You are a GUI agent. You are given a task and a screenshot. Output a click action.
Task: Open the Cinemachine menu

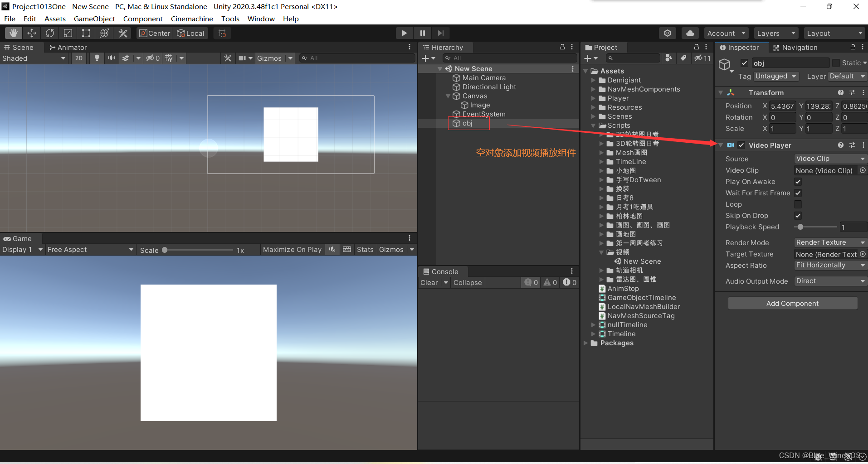click(x=192, y=19)
